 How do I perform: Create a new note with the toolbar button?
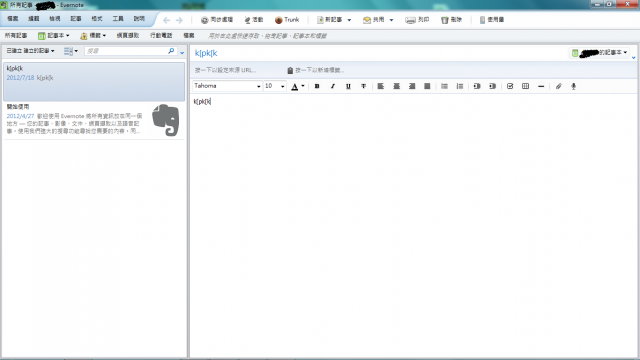329,20
